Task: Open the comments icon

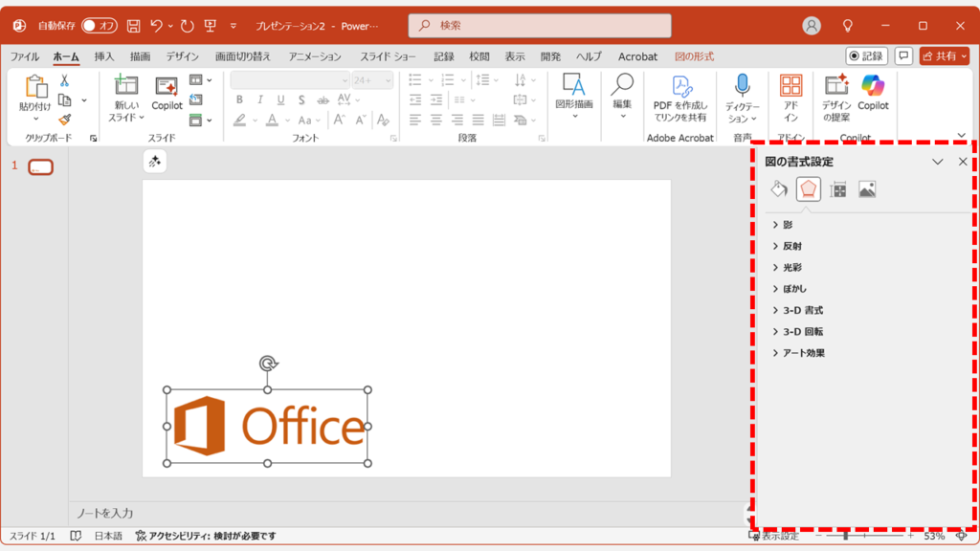Action: pos(903,55)
